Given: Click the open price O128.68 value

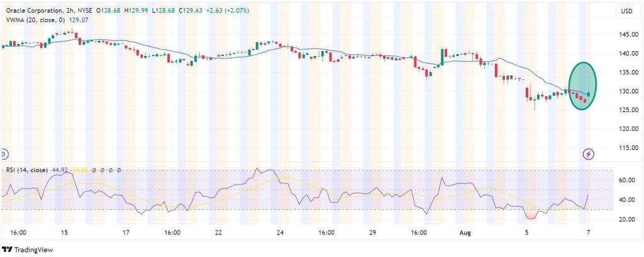Looking at the screenshot, I should point(109,10).
